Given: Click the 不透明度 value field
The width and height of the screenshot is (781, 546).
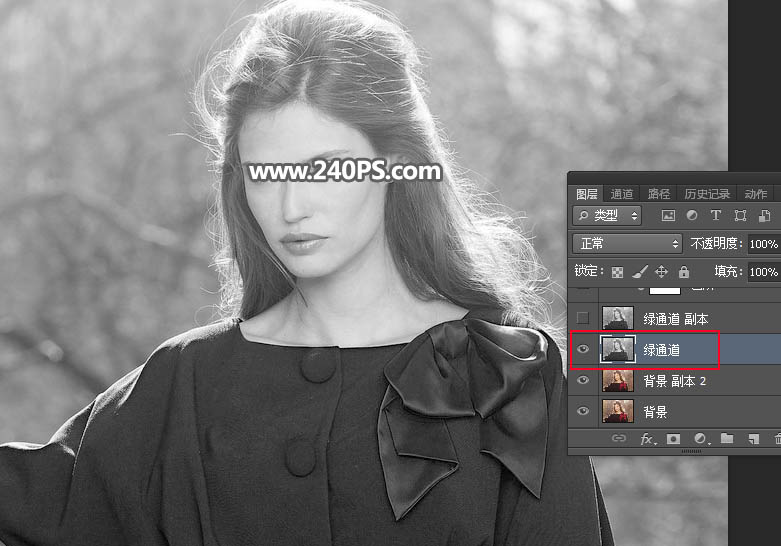Looking at the screenshot, I should click(x=763, y=244).
